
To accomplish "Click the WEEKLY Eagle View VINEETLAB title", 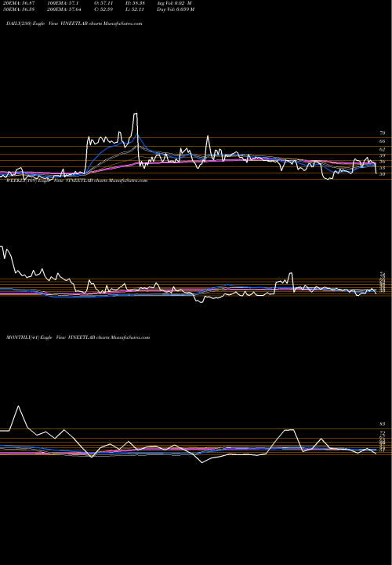I will click(x=77, y=180).
